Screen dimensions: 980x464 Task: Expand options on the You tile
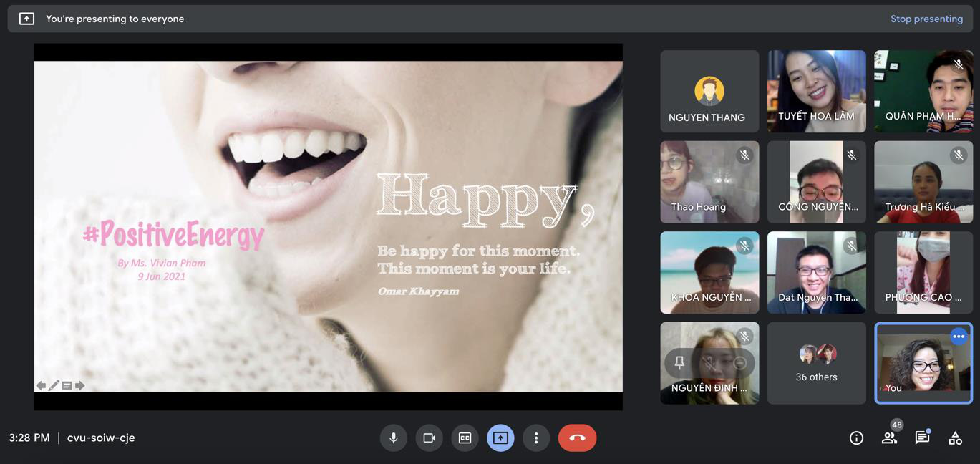[x=959, y=336]
